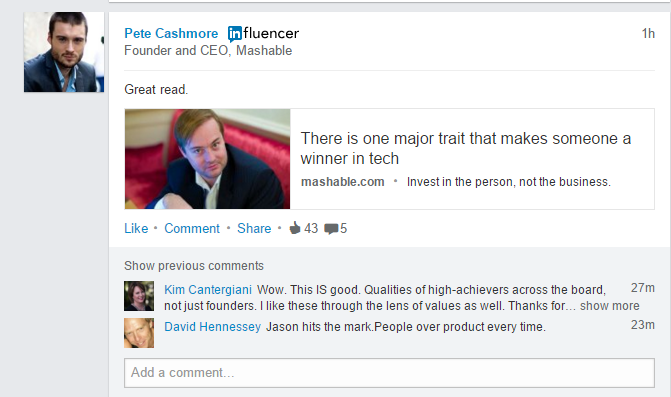Expand Kim's comment with show more
Viewport: 671px width, 397px height.
coord(609,306)
